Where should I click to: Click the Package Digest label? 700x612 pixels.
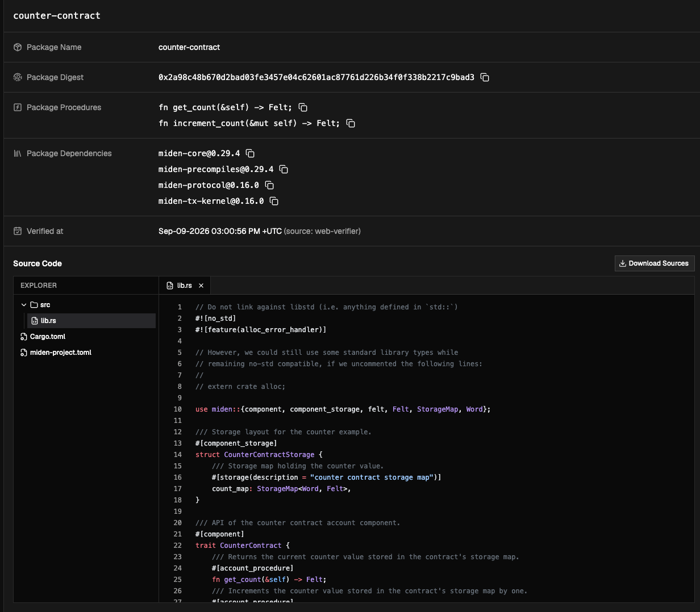tap(55, 77)
